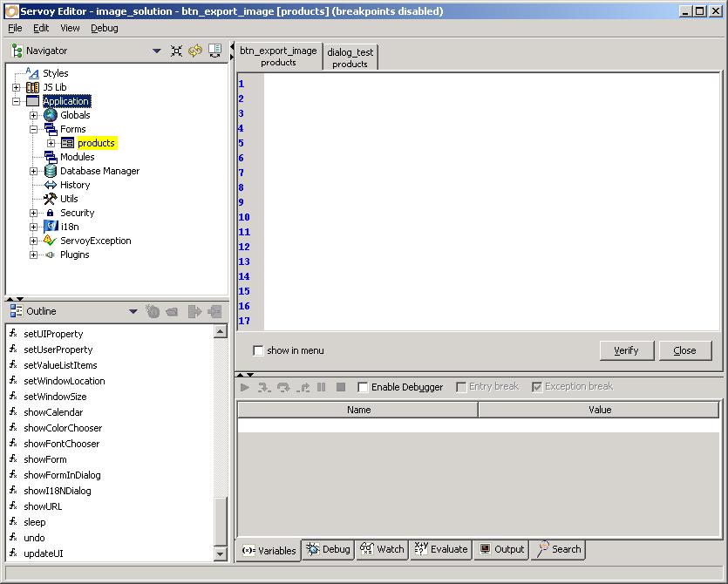Click the Security lock icon in tree
728x584 pixels.
[51, 213]
